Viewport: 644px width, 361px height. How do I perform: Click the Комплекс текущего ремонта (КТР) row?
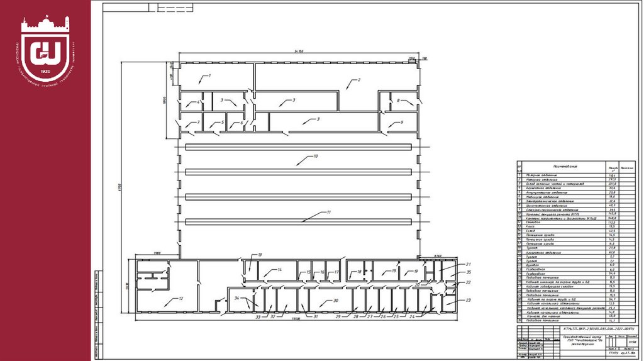[576, 214]
